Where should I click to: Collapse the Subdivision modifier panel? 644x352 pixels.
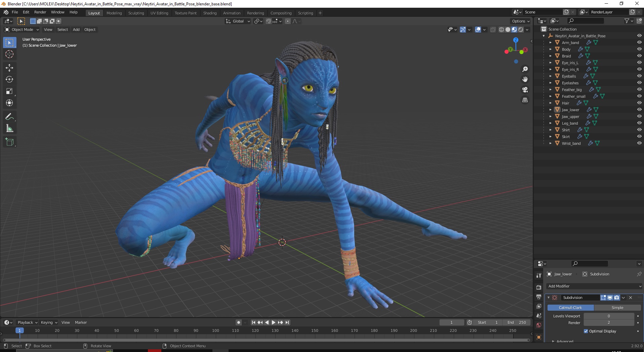[x=549, y=298]
